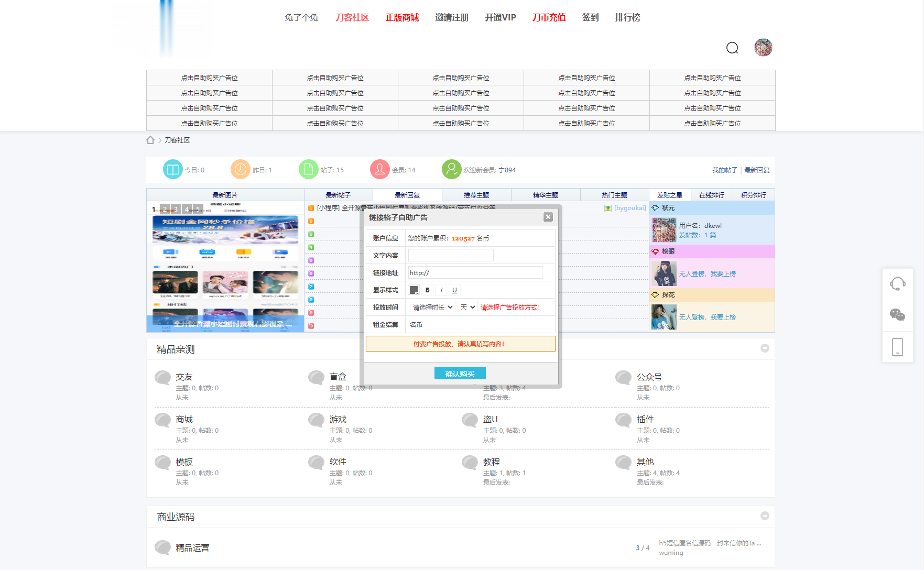Open the color swatch next to 显示样式

414,289
